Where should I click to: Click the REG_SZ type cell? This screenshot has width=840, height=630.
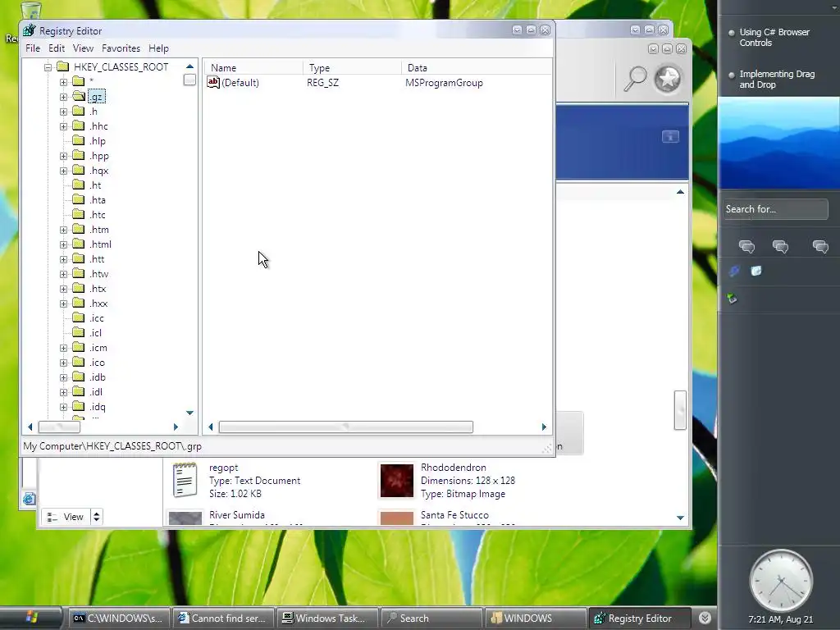click(x=322, y=83)
